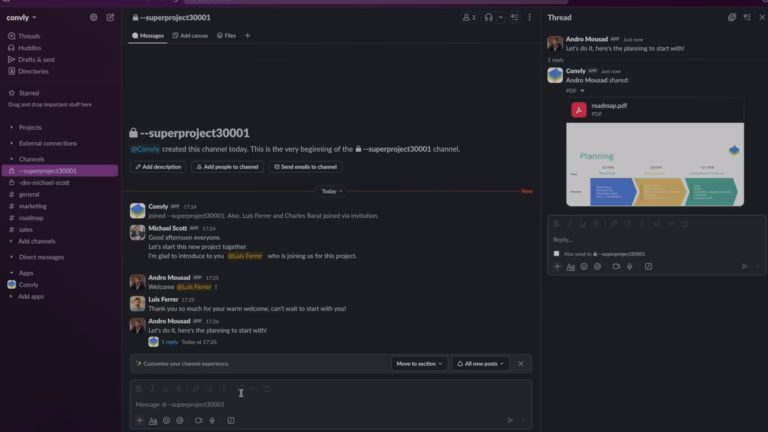This screenshot has height=432, width=768.
Task: Dismiss the customise channel banner
Action: (521, 363)
